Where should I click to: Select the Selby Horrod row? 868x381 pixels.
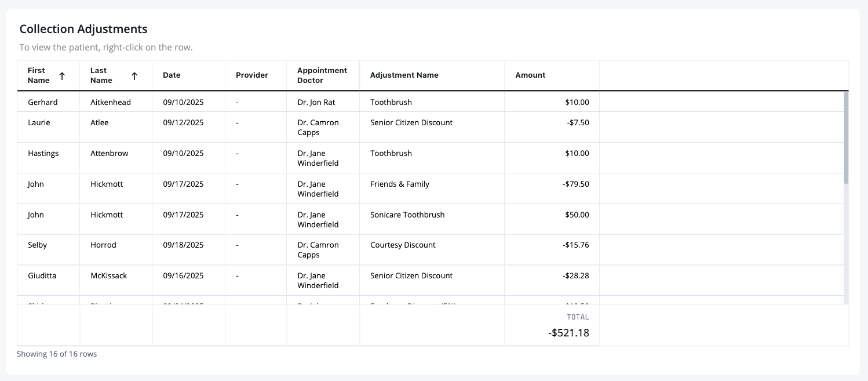click(431, 250)
